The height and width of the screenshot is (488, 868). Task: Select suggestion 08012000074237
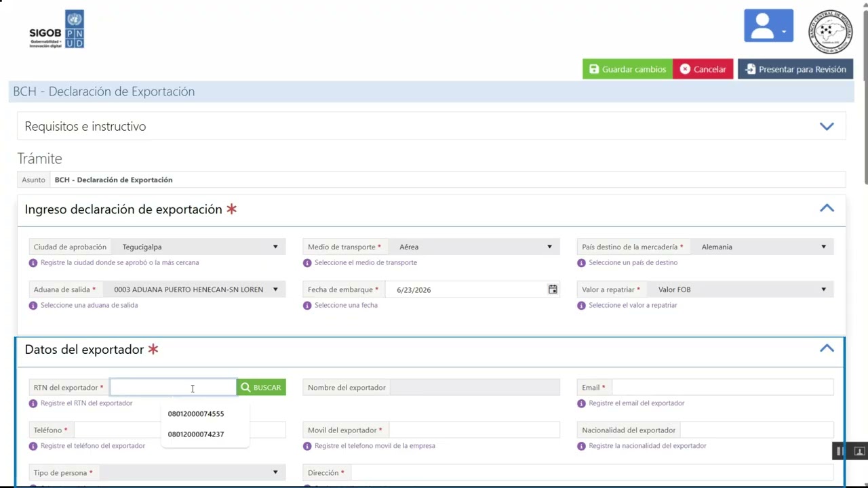click(196, 434)
